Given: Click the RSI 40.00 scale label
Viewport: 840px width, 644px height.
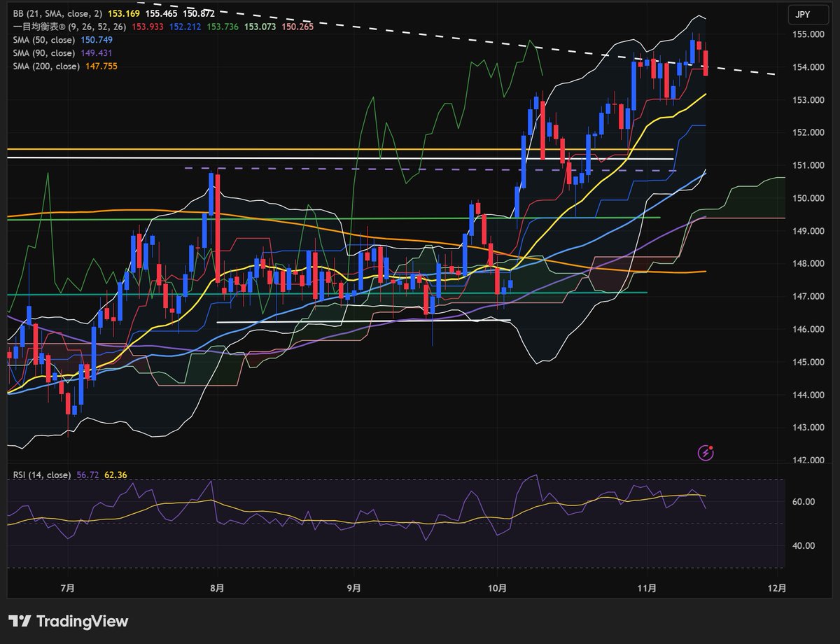Looking at the screenshot, I should point(804,546).
